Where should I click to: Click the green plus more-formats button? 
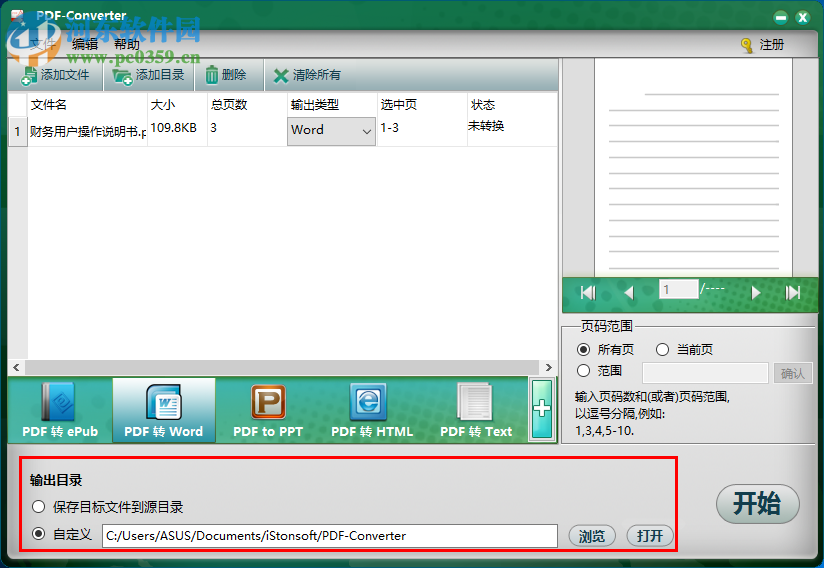point(542,409)
